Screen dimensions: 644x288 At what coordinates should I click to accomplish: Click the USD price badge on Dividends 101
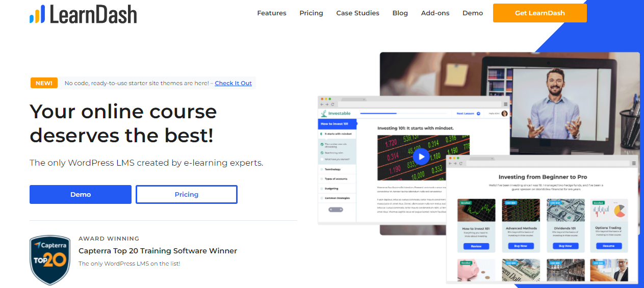pos(555,203)
